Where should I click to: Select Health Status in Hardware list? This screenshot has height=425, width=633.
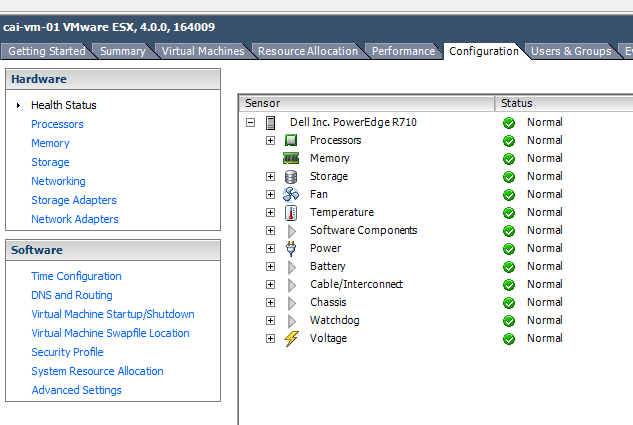point(64,105)
